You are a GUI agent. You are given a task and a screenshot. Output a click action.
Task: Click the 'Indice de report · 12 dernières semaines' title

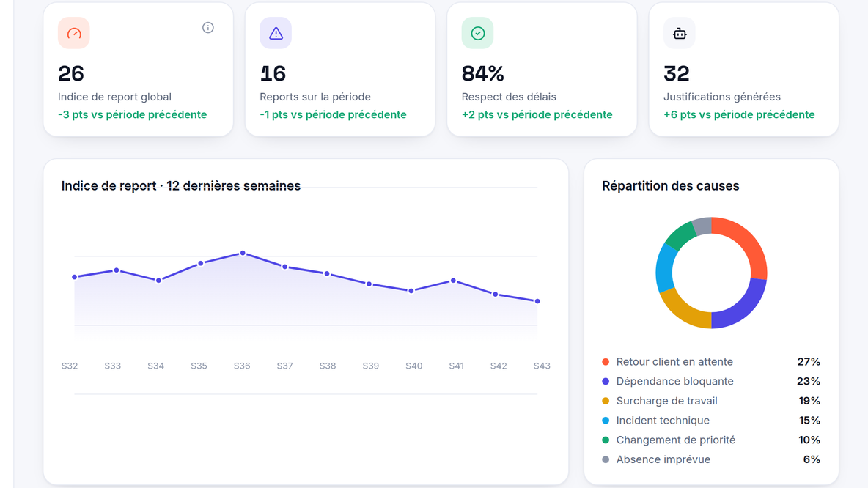[181, 186]
